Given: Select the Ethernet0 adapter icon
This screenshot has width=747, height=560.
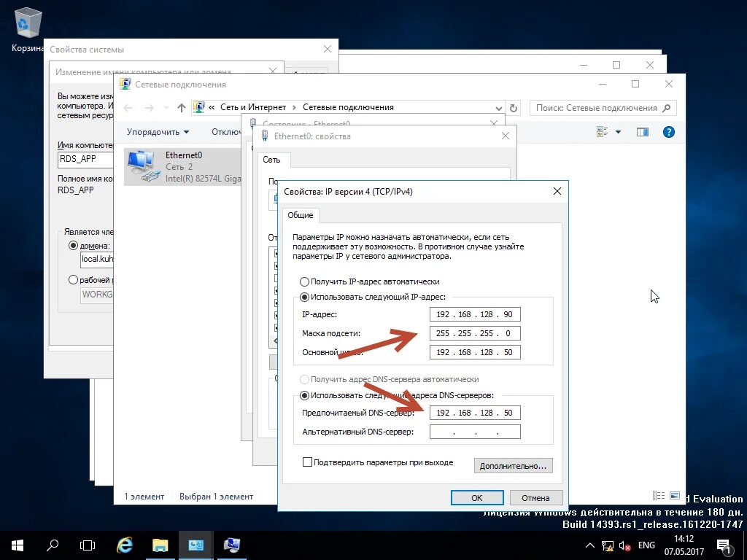Looking at the screenshot, I should click(142, 166).
